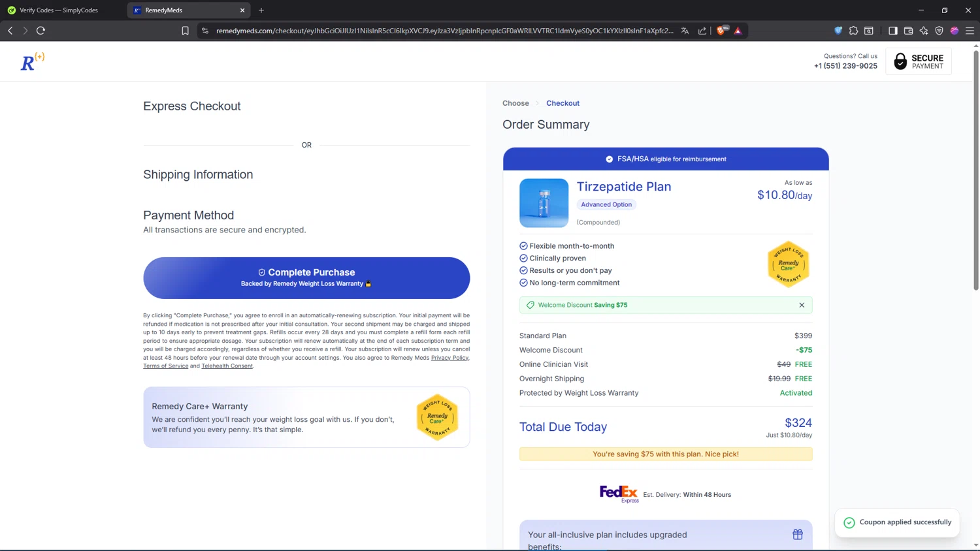Open a new browser tab
Image resolution: width=980 pixels, height=551 pixels.
coord(261,10)
